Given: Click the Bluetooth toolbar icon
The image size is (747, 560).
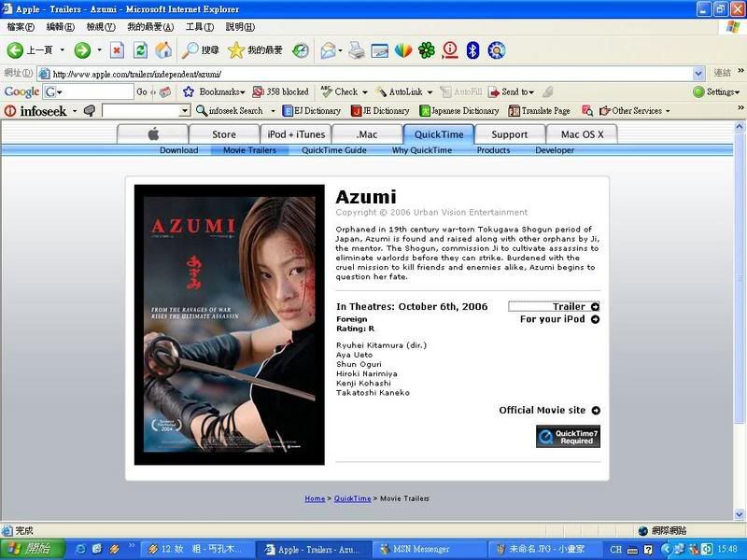Looking at the screenshot, I should coord(472,50).
